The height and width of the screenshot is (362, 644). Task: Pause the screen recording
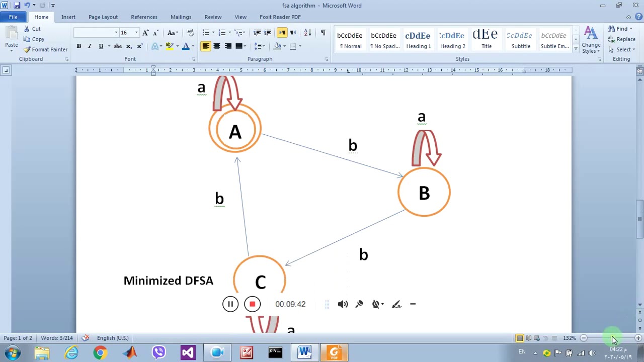point(230,304)
